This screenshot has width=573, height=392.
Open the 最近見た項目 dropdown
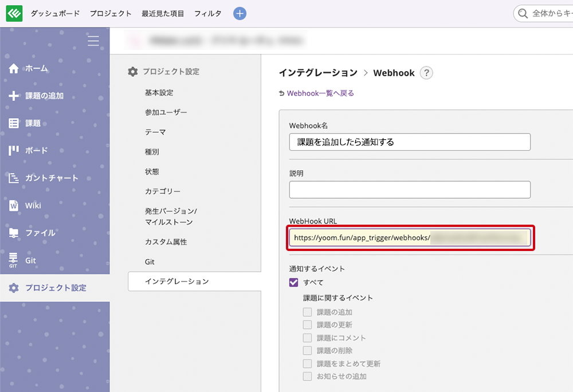pos(163,13)
